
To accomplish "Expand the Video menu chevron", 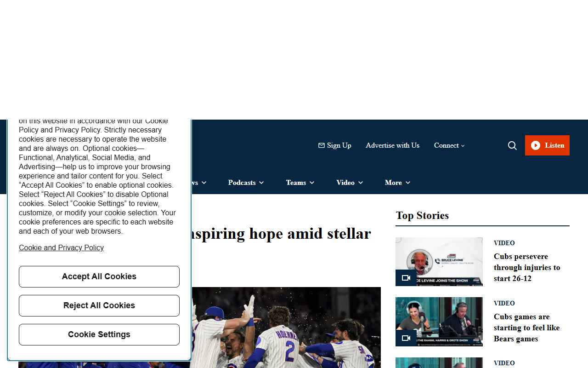I will [x=361, y=183].
